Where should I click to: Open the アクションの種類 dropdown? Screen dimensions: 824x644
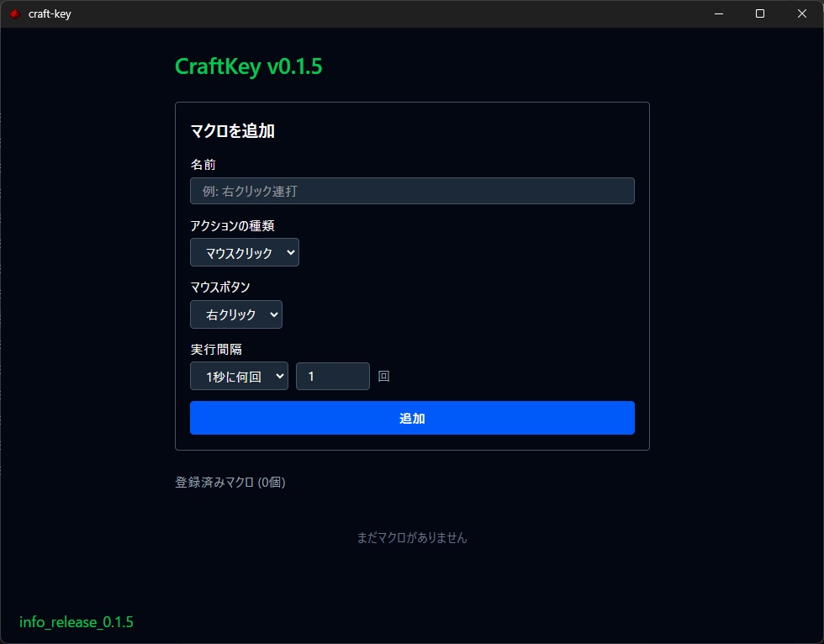(244, 252)
